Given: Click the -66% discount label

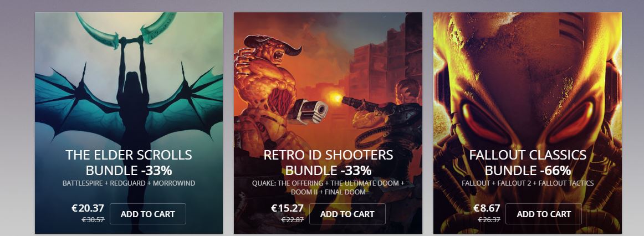Looking at the screenshot, I should [x=556, y=170].
